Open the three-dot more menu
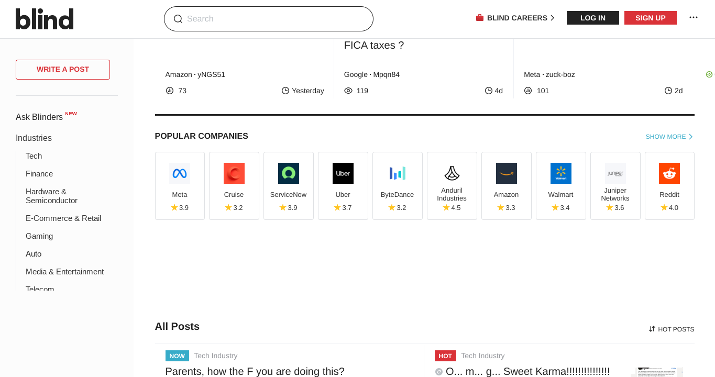Screen dimensions: 715x377 pos(693,17)
